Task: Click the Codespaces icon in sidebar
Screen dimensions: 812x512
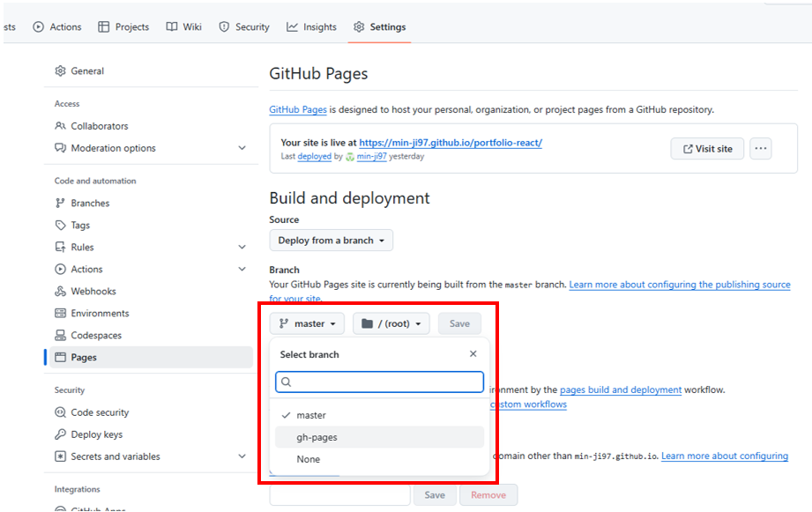Action: [61, 336]
